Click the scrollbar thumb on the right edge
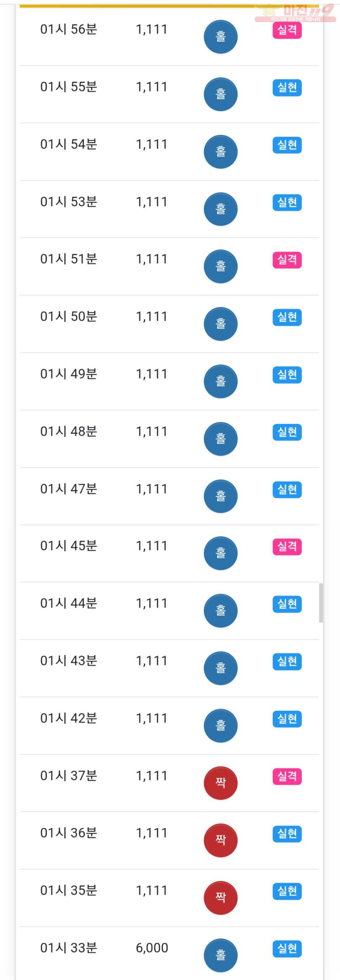340x980 pixels. [321, 603]
